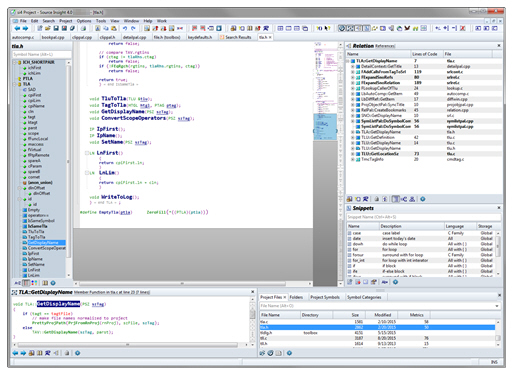The image size is (515, 376).
Task: Click Context window back arrow icon
Action: 15,353
